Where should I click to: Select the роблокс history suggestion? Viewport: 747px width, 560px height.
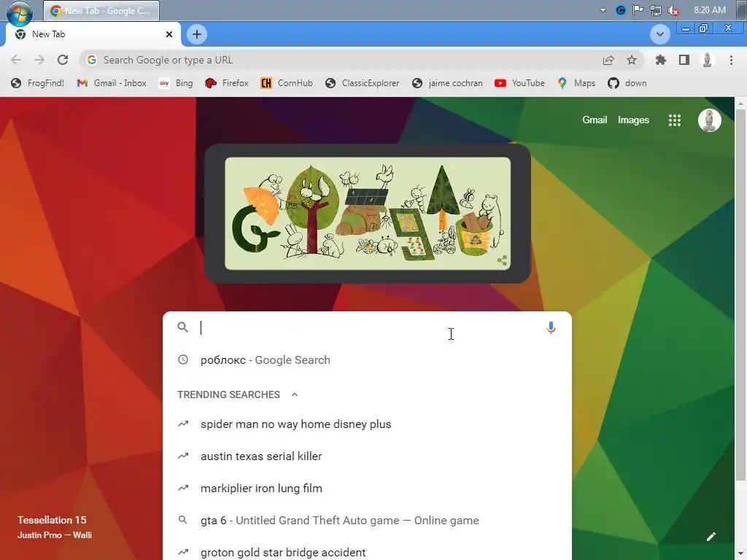pyautogui.click(x=367, y=360)
